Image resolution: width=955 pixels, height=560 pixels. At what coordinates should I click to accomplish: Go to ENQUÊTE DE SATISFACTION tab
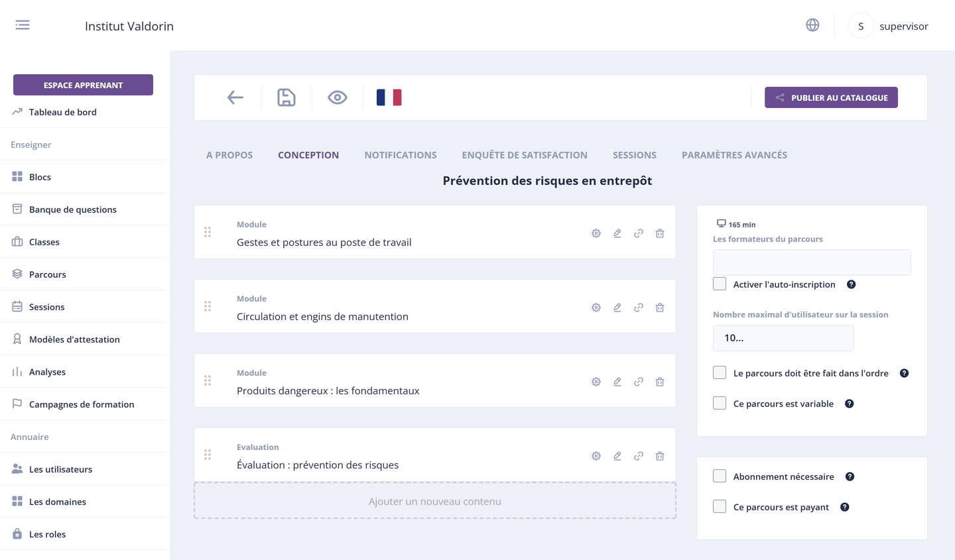click(525, 155)
